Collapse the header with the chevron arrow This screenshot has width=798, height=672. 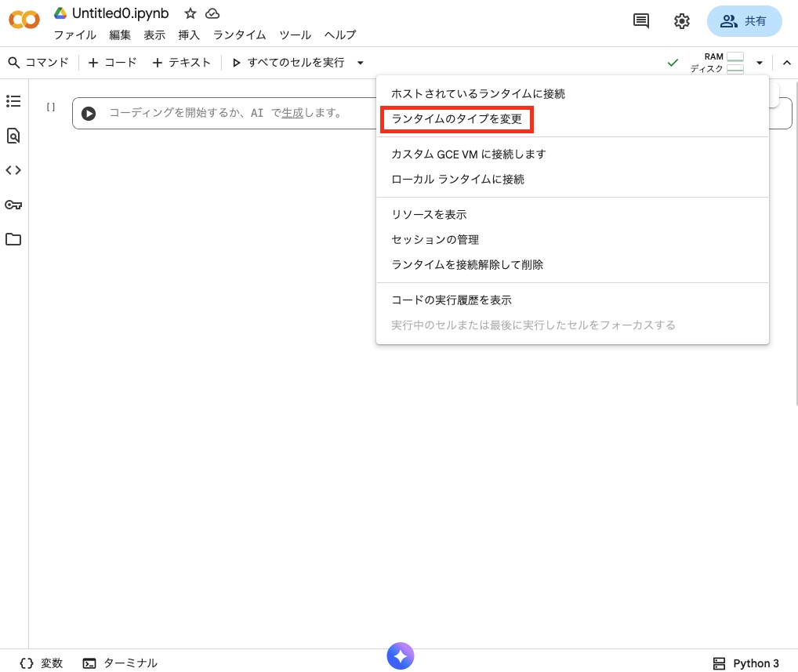point(786,63)
